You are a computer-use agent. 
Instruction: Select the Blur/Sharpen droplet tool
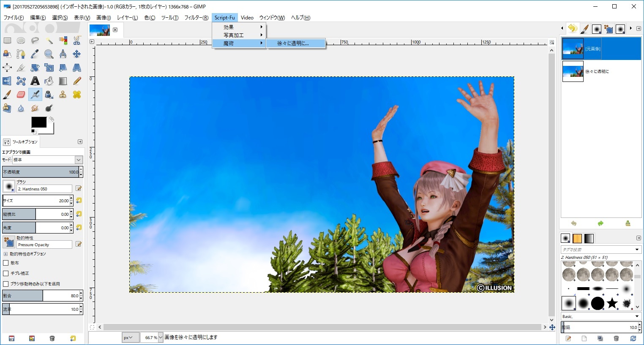pyautogui.click(x=21, y=108)
